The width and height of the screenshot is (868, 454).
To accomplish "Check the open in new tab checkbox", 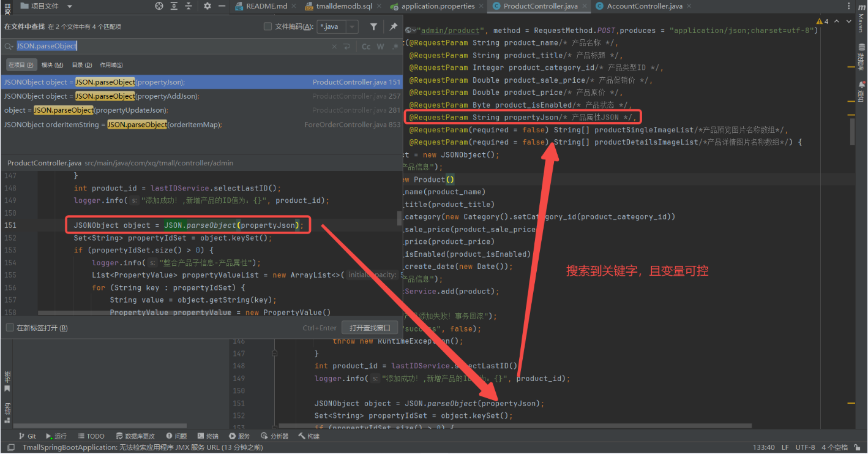I will [10, 328].
